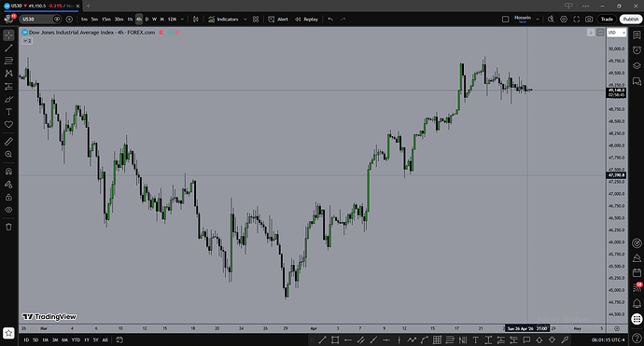
Task: Select the crosshair cursor tool
Action: pos(8,35)
